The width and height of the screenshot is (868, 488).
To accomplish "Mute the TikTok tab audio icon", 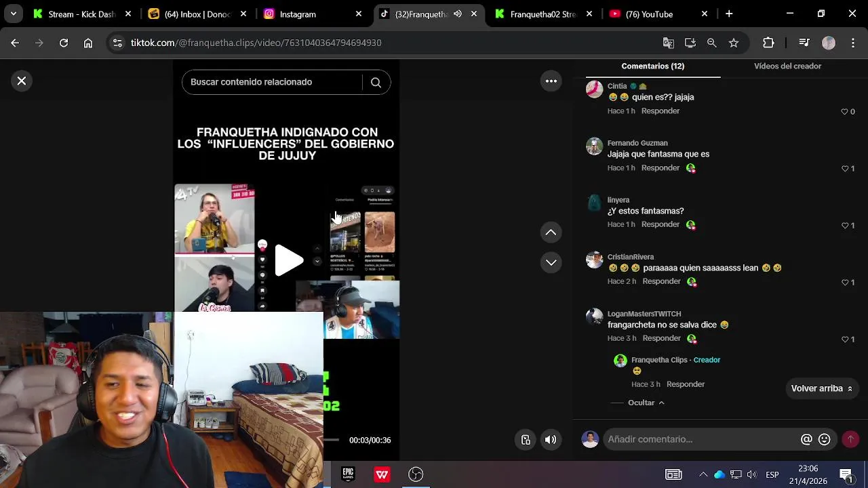I will click(x=458, y=14).
